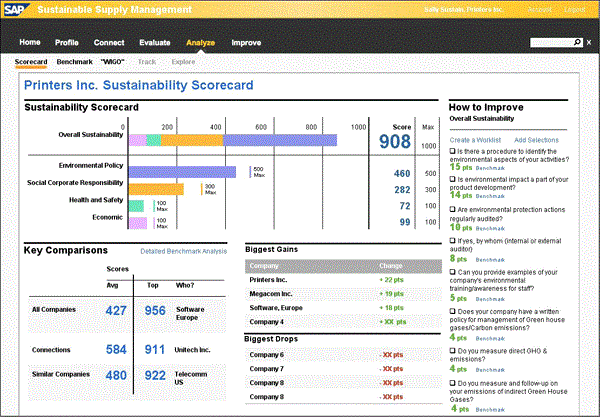Screen dimensions: 600x417
Task: Check 'environmental protection actions regularly audited' box
Action: tap(453, 209)
